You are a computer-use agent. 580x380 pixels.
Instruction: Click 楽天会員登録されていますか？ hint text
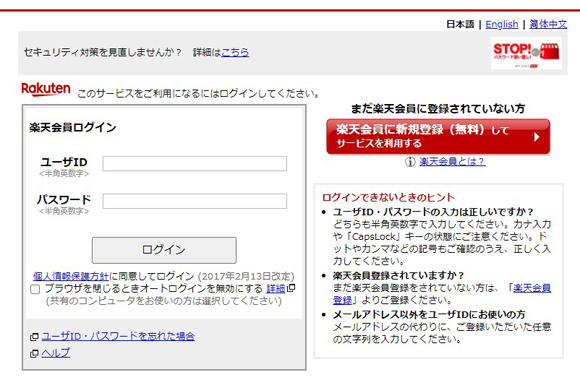[399, 276]
